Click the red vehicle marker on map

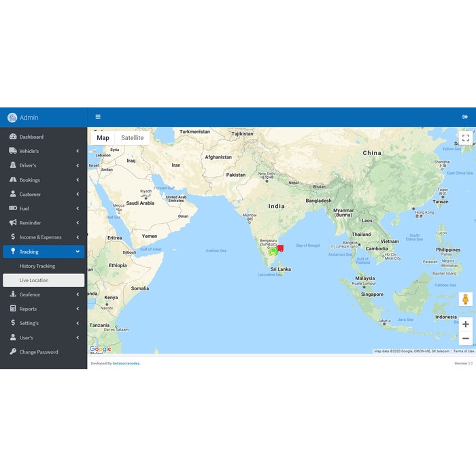pos(280,249)
